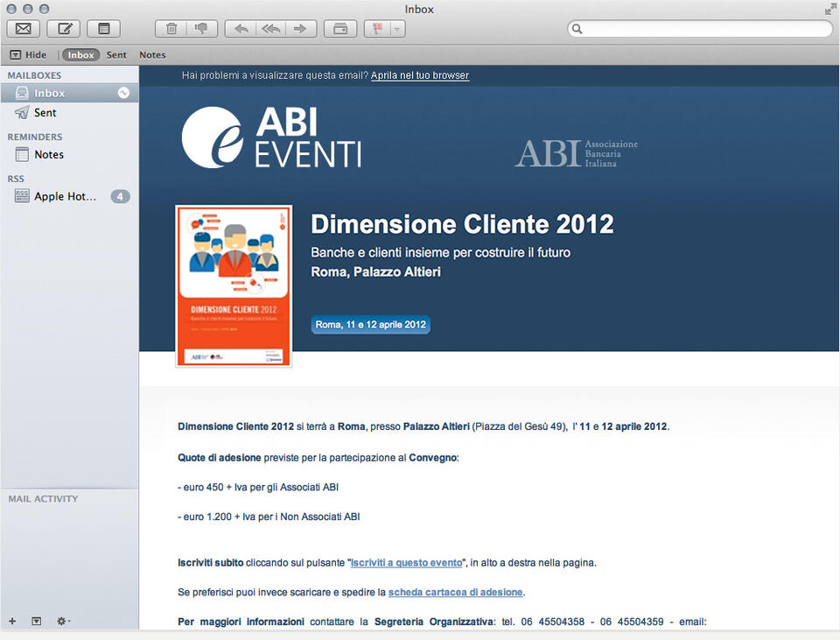Image resolution: width=840 pixels, height=640 pixels.
Task: Mark message as junk with thumbs-down
Action: pyautogui.click(x=202, y=28)
